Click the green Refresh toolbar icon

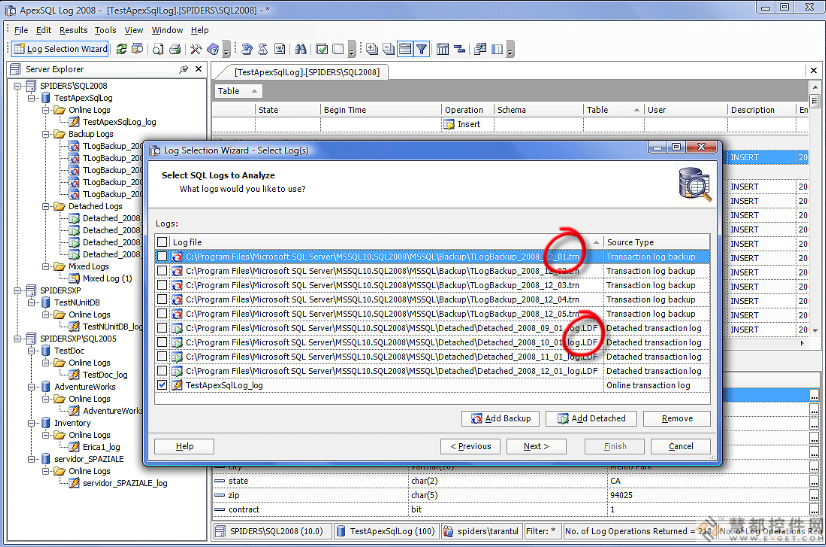122,49
